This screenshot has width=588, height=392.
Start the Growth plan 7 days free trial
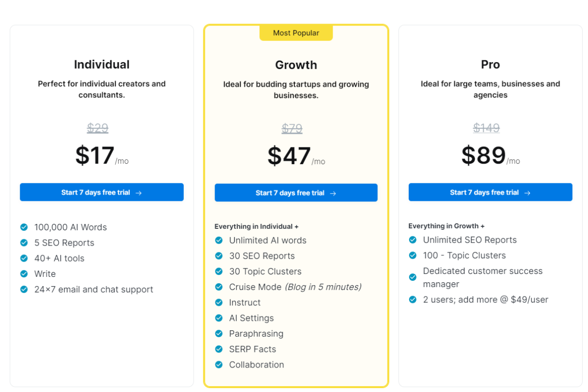tap(296, 193)
